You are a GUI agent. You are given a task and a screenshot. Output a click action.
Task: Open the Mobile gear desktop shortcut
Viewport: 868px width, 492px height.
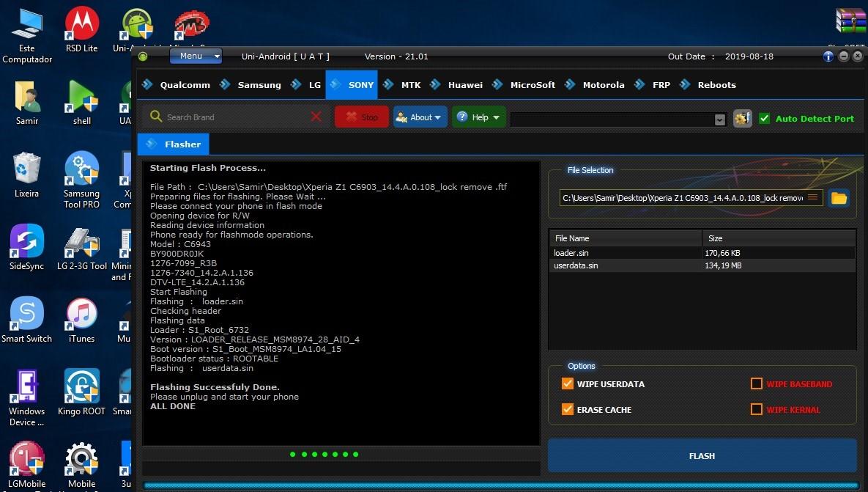click(81, 466)
